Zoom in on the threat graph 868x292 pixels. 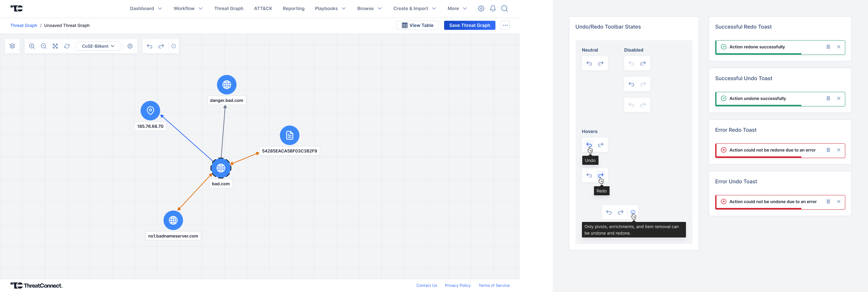(32, 46)
